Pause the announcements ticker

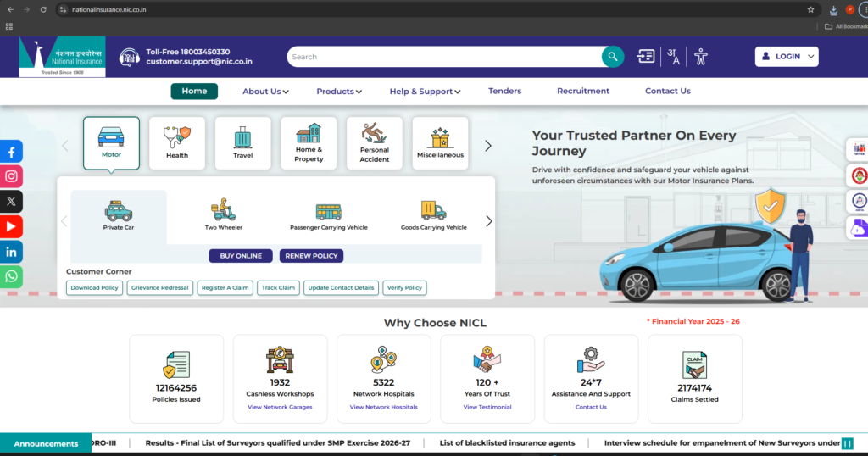pos(847,443)
